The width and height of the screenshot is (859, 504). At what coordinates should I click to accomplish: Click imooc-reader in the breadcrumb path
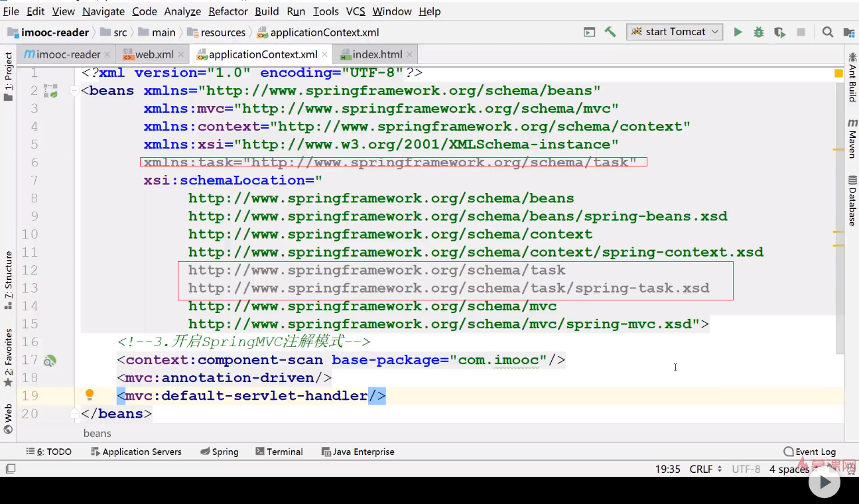(48, 32)
